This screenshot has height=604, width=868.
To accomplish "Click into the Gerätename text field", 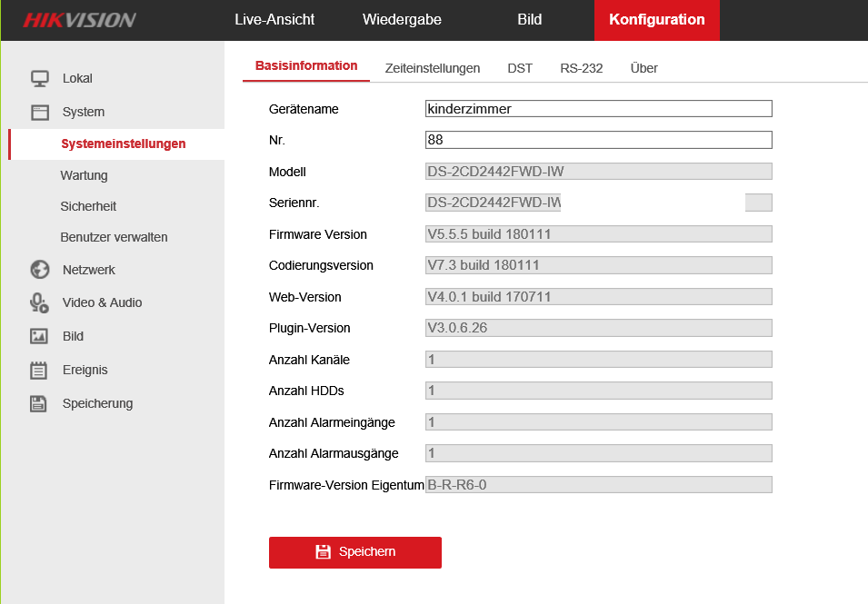I will pyautogui.click(x=598, y=109).
